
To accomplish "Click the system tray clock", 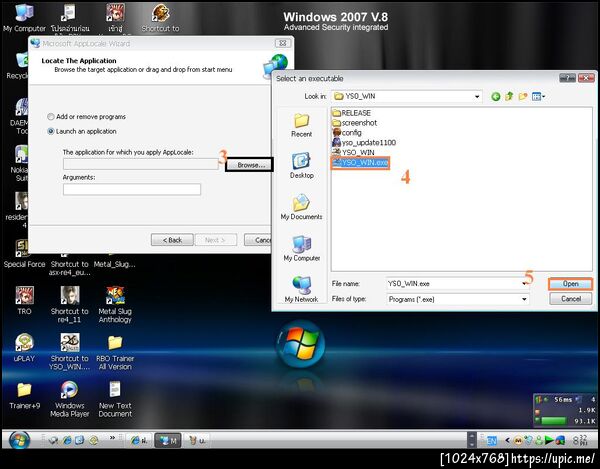I will coord(581,440).
